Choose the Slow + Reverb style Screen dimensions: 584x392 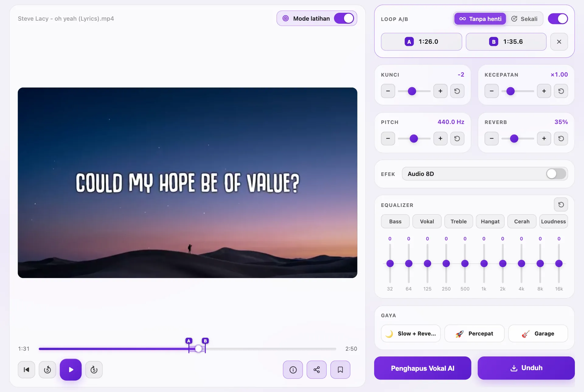(x=411, y=333)
